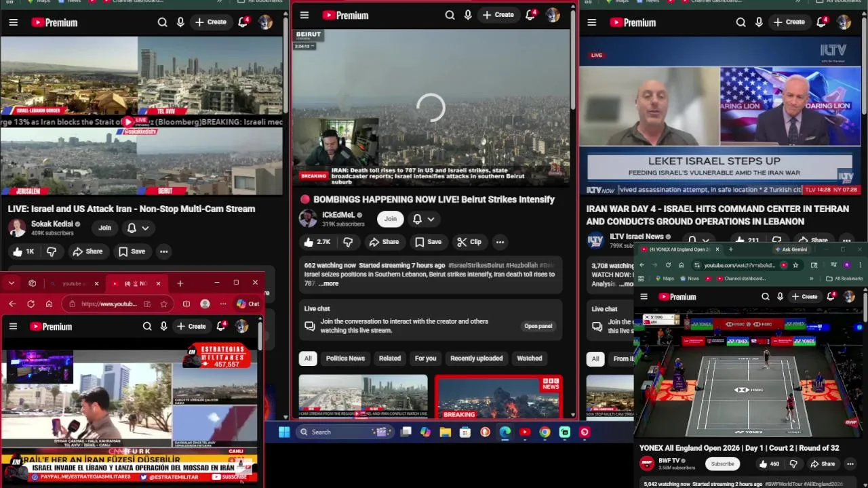Viewport: 868px width, 488px height.
Task: Open more actions for Sokak Kedisi video
Action: (x=163, y=251)
